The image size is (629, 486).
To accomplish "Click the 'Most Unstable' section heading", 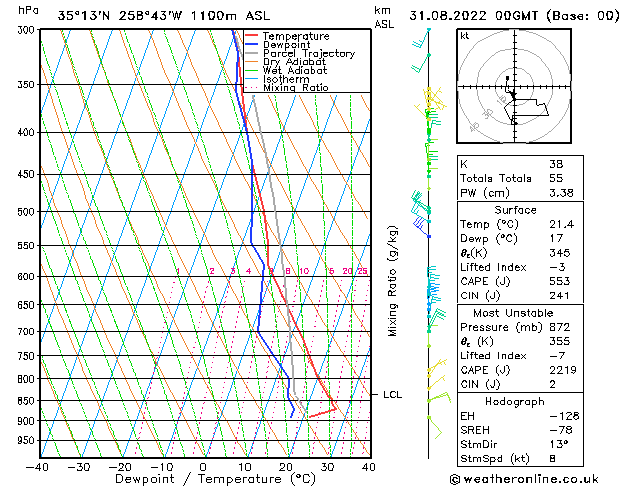I will tap(513, 313).
